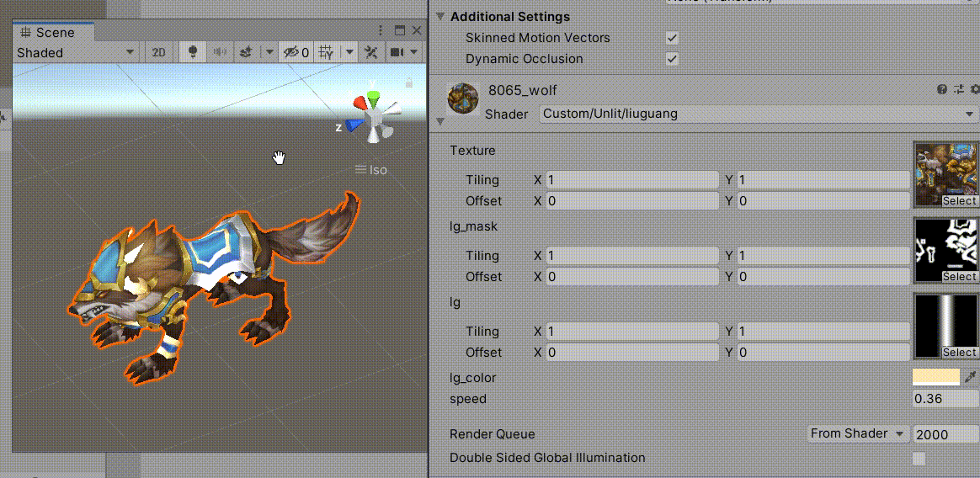Click the speed property label
This screenshot has width=980, height=478.
click(467, 399)
